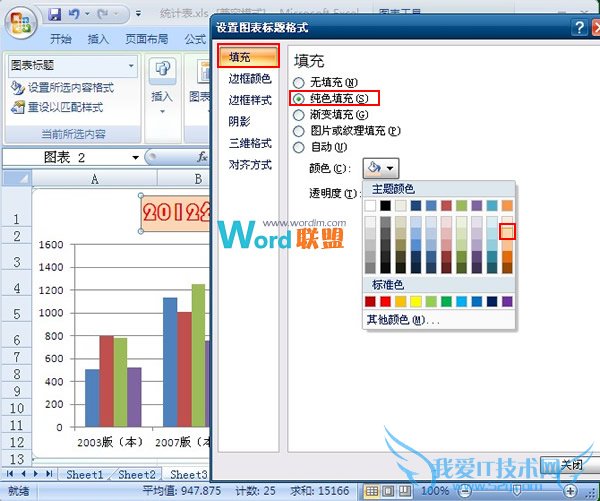Click the select-all corner of the sheet
This screenshot has width=600, height=501.
coord(17,178)
